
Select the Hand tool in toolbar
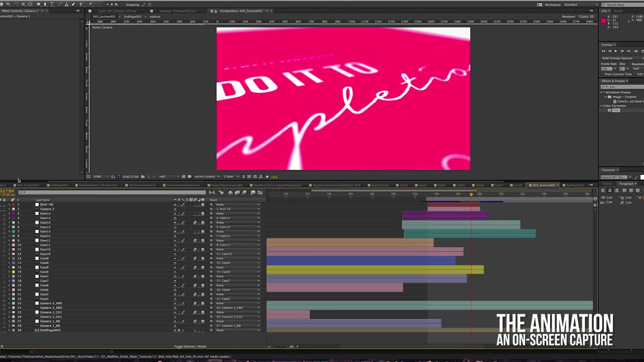point(2,4)
